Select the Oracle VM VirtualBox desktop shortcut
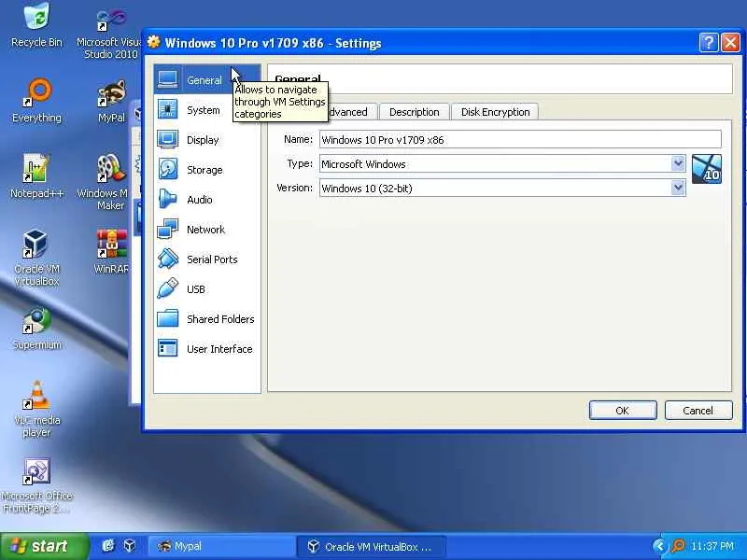Image resolution: width=747 pixels, height=560 pixels. [x=36, y=258]
